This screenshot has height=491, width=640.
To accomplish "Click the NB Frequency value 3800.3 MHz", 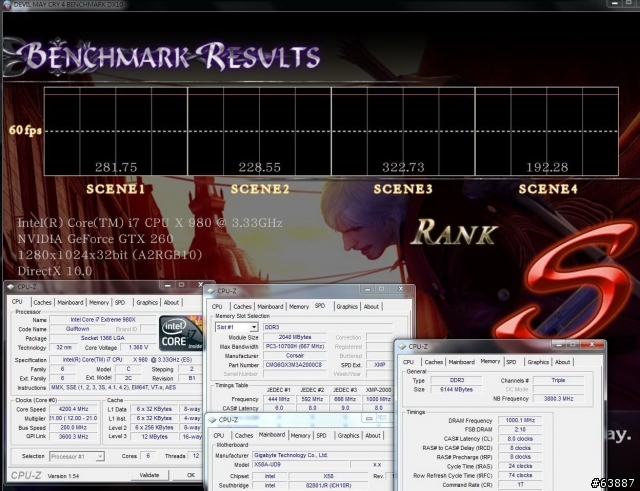I will coord(558,398).
